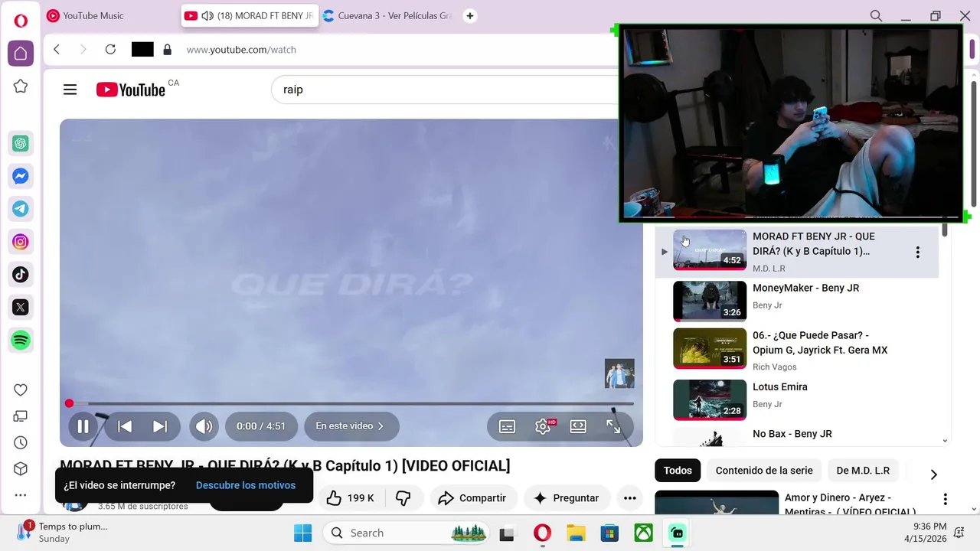Toggle subtitles/captions on the player
The height and width of the screenshot is (551, 980).
507,426
